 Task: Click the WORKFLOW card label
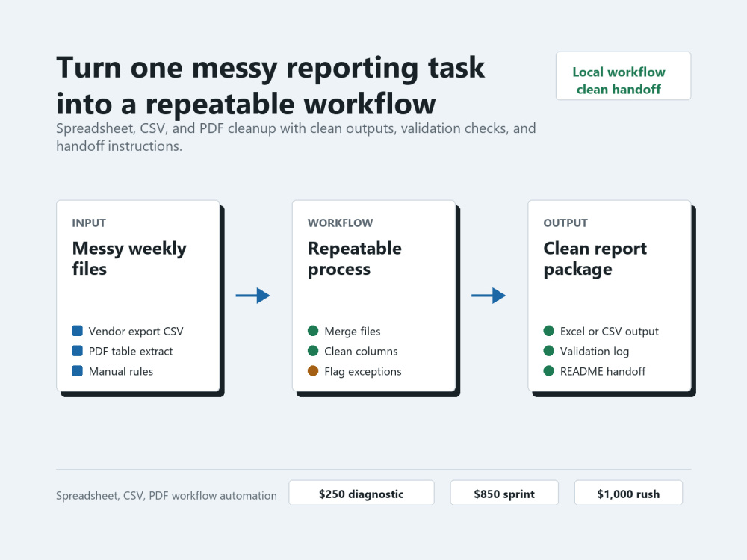point(340,223)
